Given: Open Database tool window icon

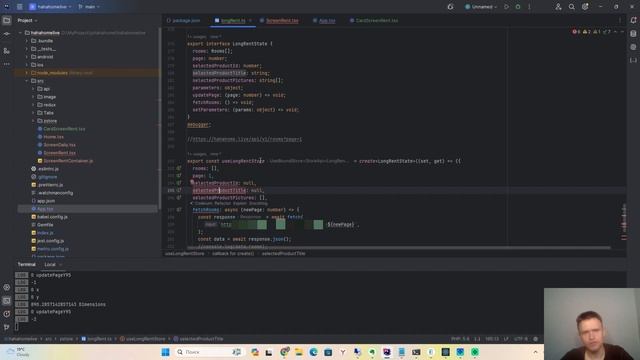Looking at the screenshot, I should point(633,33).
